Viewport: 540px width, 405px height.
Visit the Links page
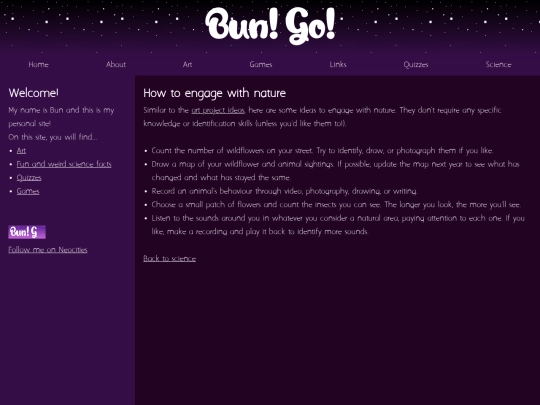(x=338, y=64)
